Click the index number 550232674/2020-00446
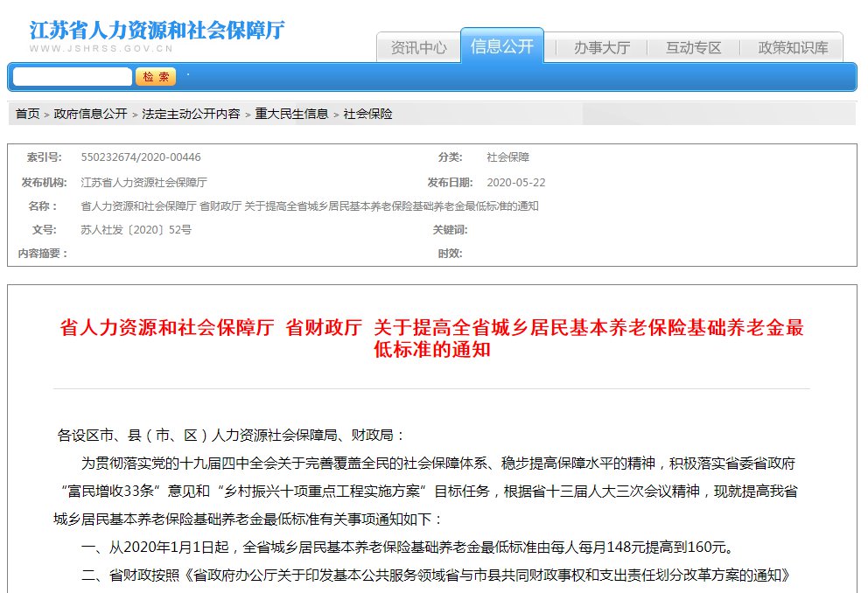This screenshot has width=868, height=593. (x=140, y=157)
